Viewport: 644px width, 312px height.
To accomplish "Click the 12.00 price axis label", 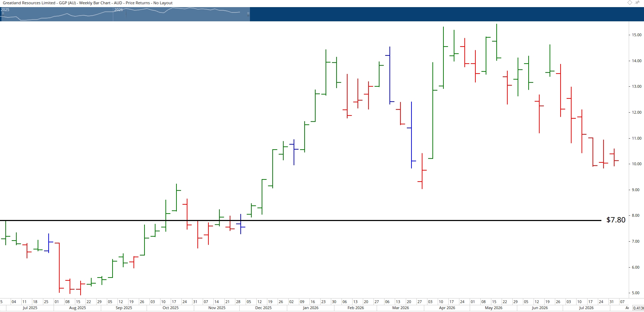I will click(637, 112).
